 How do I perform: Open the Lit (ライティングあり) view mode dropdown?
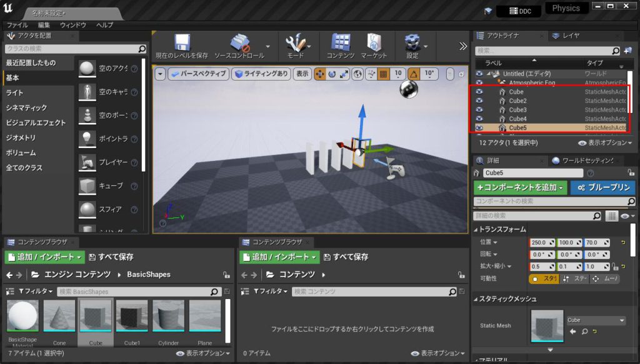[261, 74]
